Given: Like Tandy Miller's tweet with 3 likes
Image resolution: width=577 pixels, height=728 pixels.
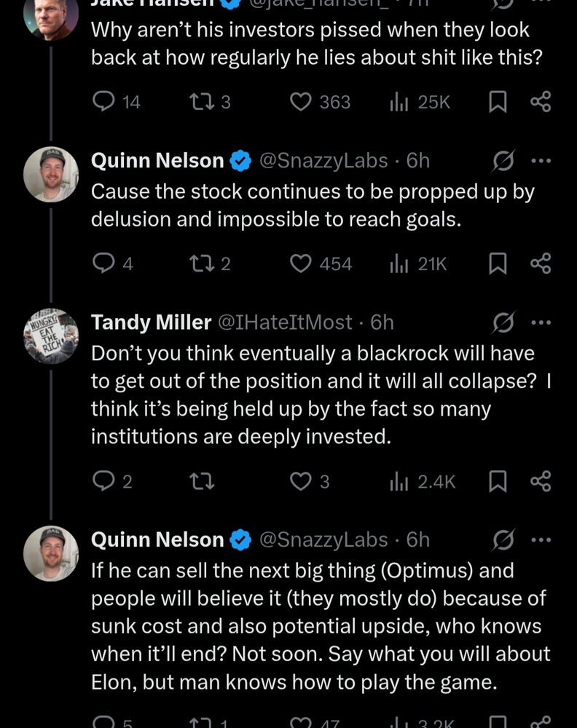Looking at the screenshot, I should point(300,481).
